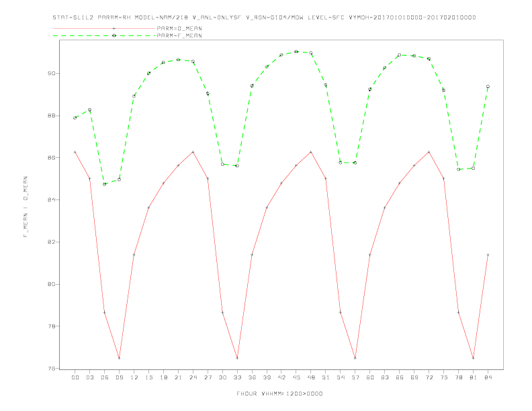532x411 pixels.
Task: Select the green F_MEAN data point at hour 00
Action: (75, 118)
